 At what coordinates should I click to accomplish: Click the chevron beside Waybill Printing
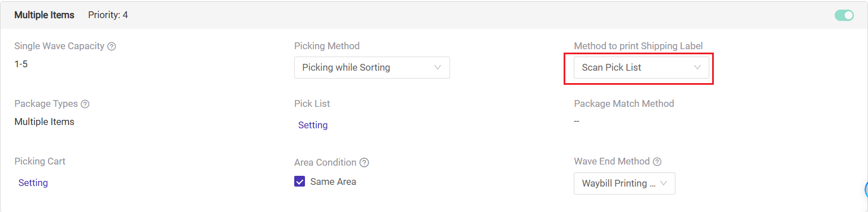tap(663, 183)
